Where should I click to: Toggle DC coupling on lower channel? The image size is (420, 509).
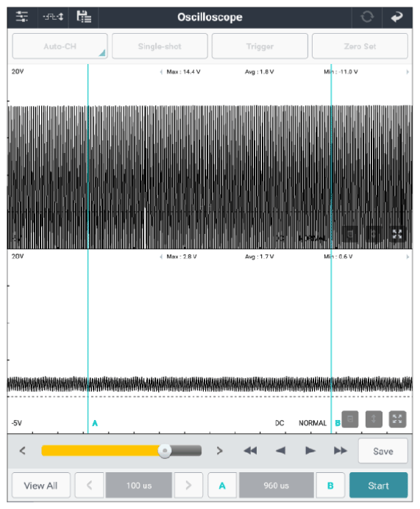[x=280, y=423]
